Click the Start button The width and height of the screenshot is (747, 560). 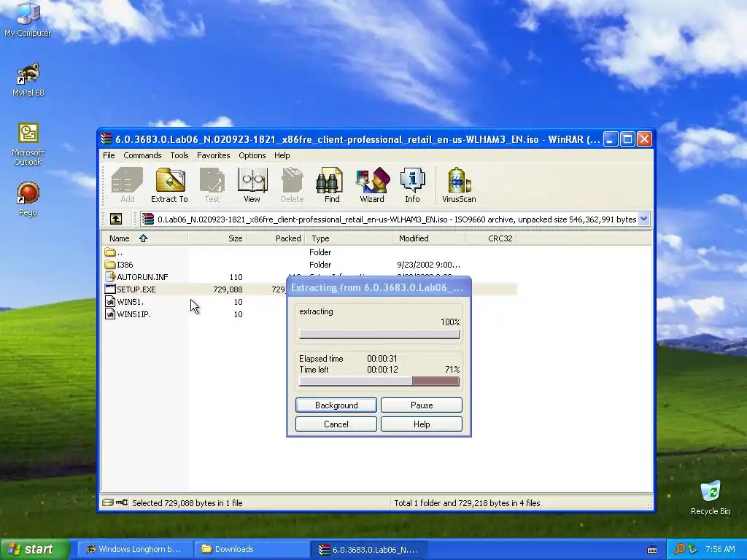(35, 549)
